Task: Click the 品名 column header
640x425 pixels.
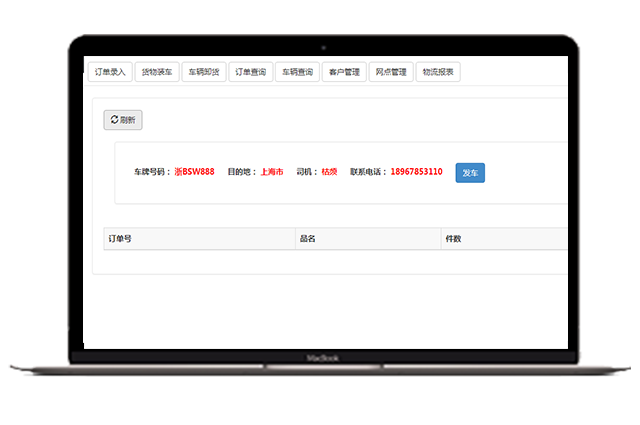Action: click(307, 239)
